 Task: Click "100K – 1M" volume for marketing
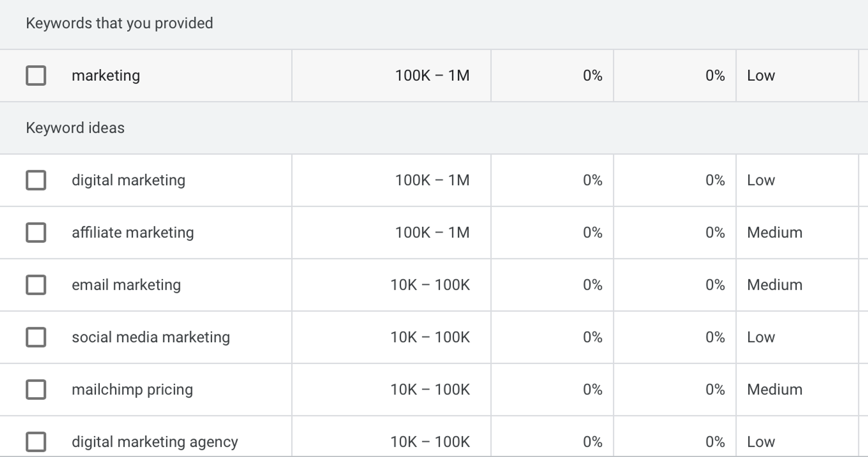433,76
